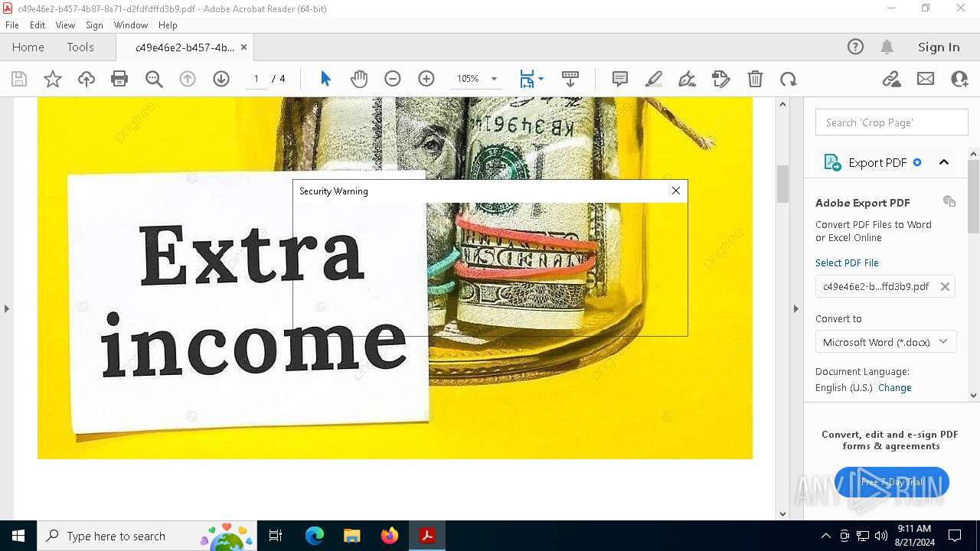Switch to the Home tab

tap(28, 47)
